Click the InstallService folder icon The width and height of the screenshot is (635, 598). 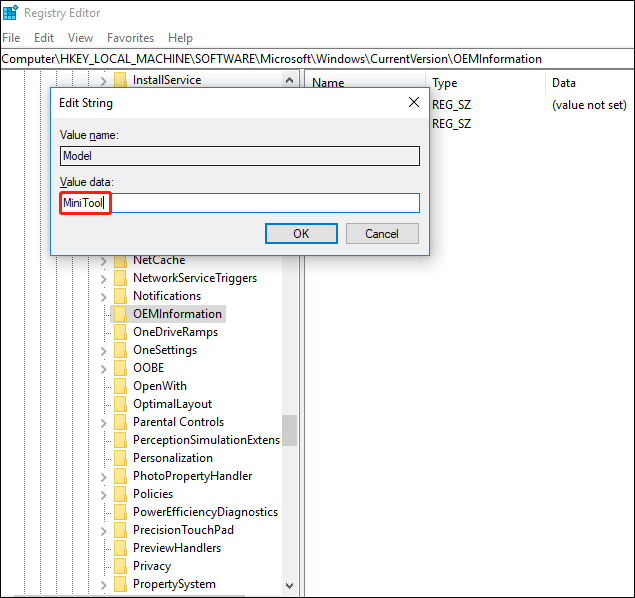pos(120,80)
